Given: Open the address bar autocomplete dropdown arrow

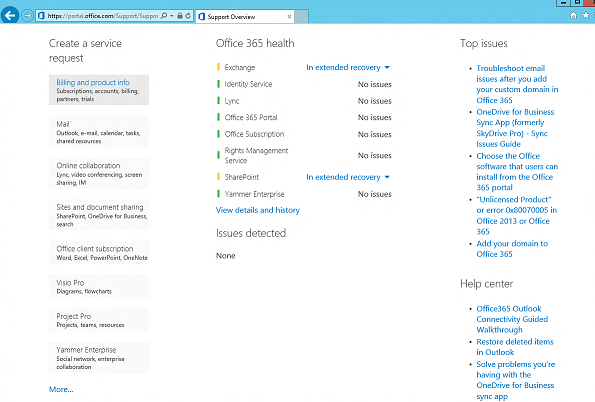Looking at the screenshot, I should tap(172, 16).
